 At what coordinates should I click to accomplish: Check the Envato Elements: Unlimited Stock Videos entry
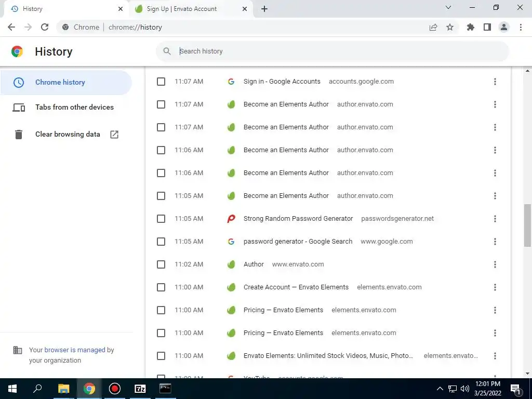[x=161, y=356]
